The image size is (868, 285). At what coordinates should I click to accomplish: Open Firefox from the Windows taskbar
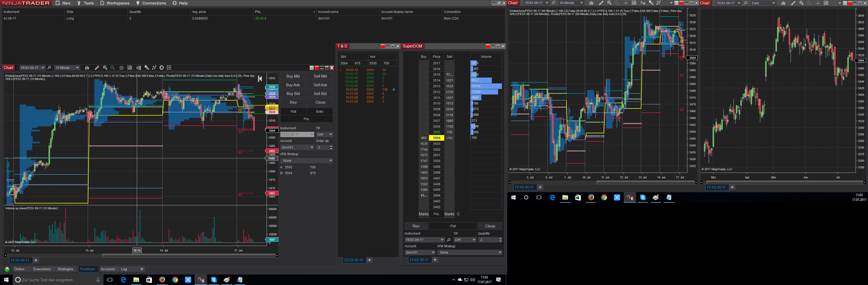[x=162, y=280]
